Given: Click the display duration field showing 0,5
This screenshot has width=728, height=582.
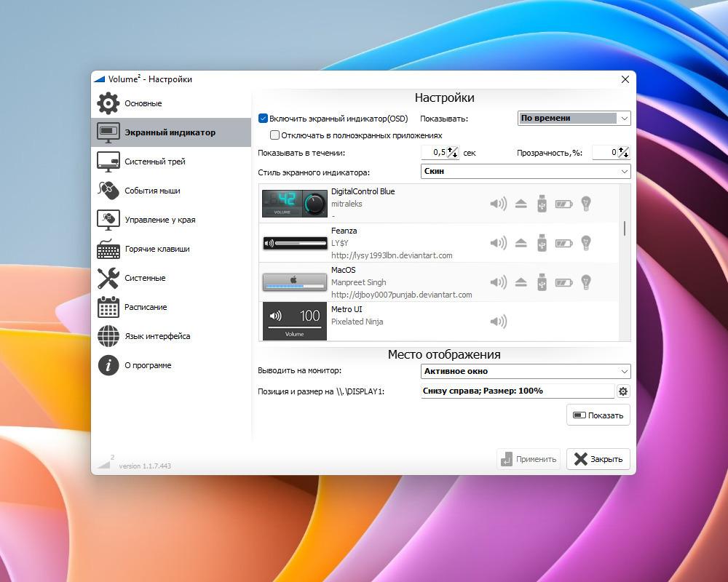Looking at the screenshot, I should (435, 152).
